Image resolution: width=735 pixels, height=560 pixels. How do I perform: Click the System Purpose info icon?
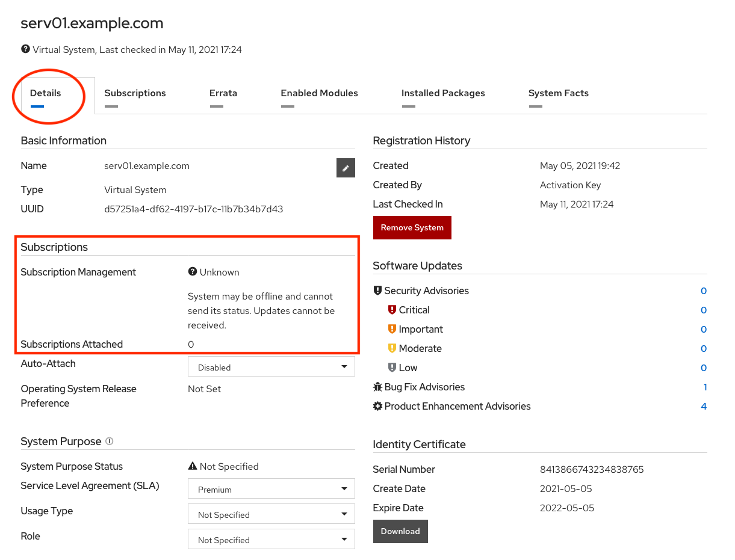click(110, 441)
